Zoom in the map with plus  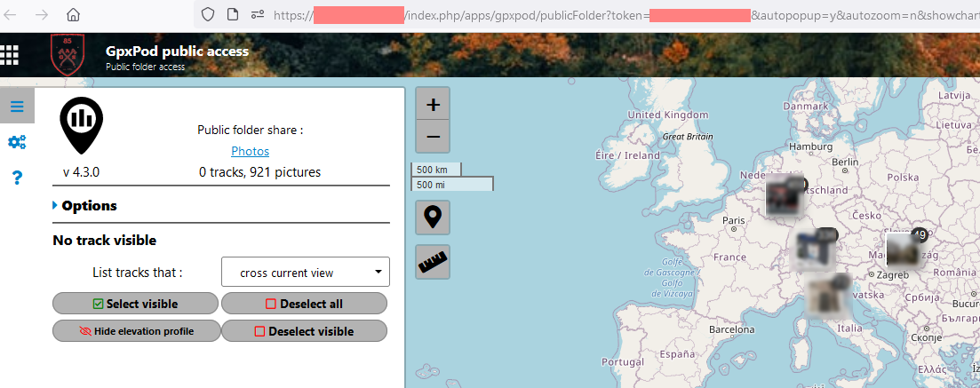click(x=433, y=105)
